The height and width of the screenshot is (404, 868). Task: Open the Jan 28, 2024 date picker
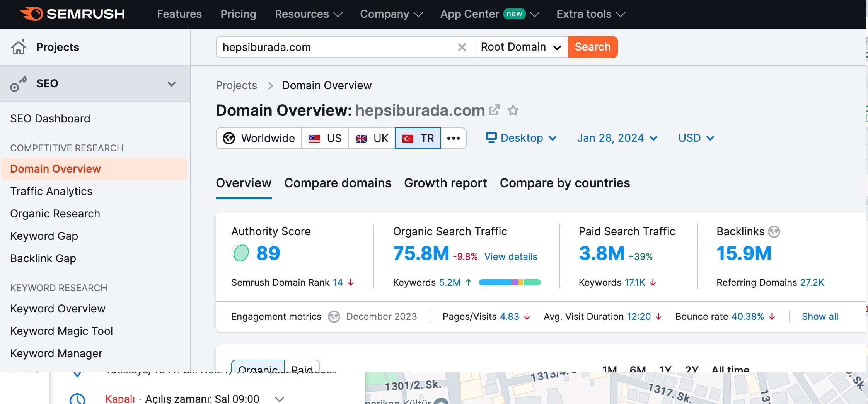[x=617, y=138]
